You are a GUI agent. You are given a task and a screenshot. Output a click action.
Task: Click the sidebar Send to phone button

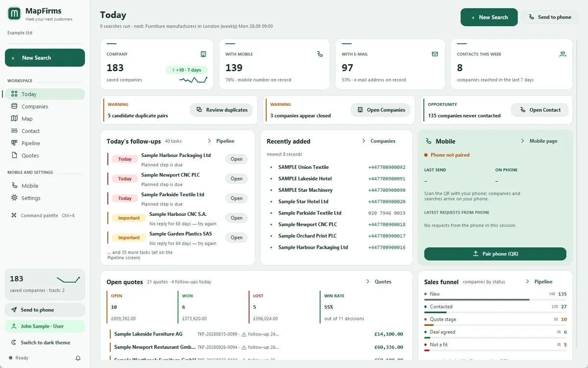45,310
